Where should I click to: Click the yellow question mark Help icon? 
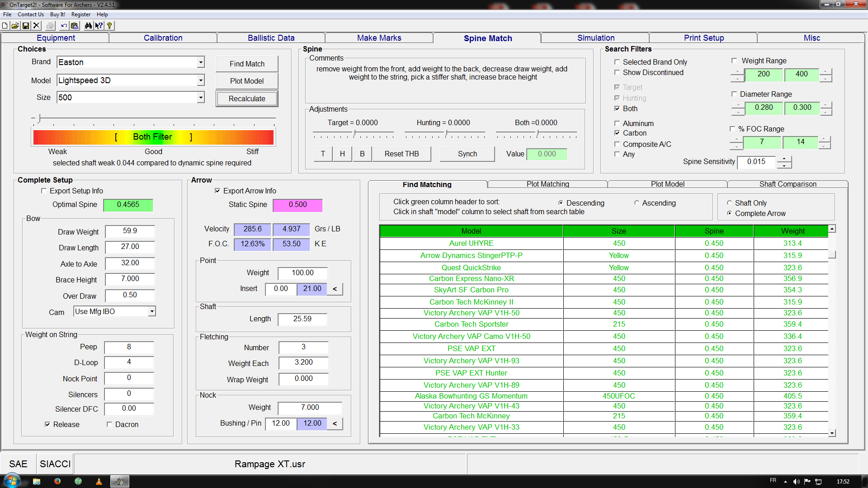coord(109,26)
